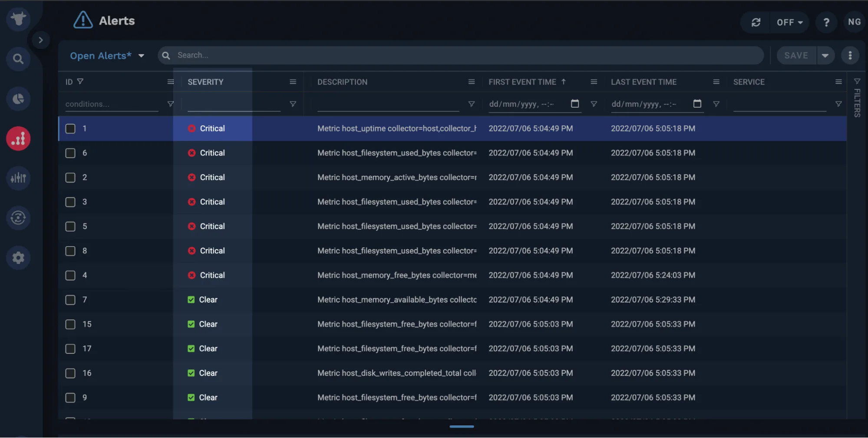Check the checkbox for alert ID 6
The height and width of the screenshot is (438, 868).
70,153
